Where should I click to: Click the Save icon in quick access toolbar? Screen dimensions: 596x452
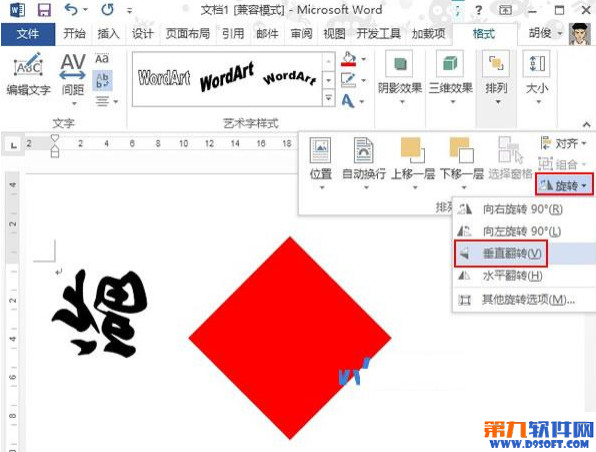[44, 10]
